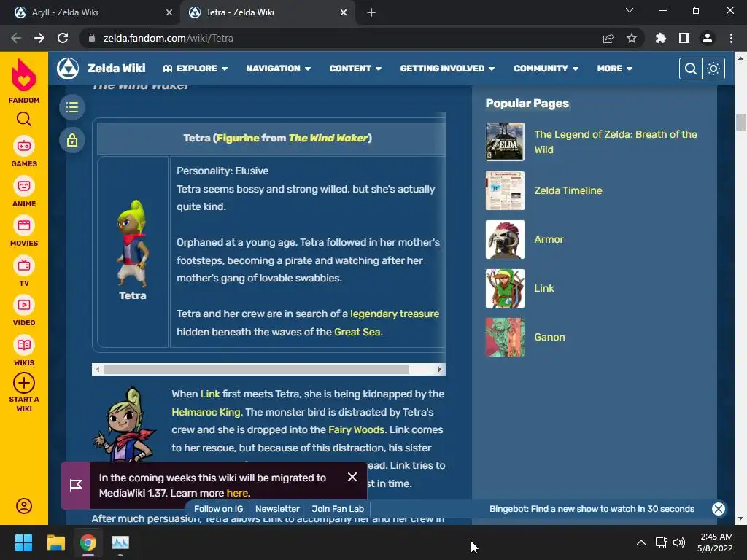Expand the More dropdown
The height and width of the screenshot is (560, 747).
point(614,69)
